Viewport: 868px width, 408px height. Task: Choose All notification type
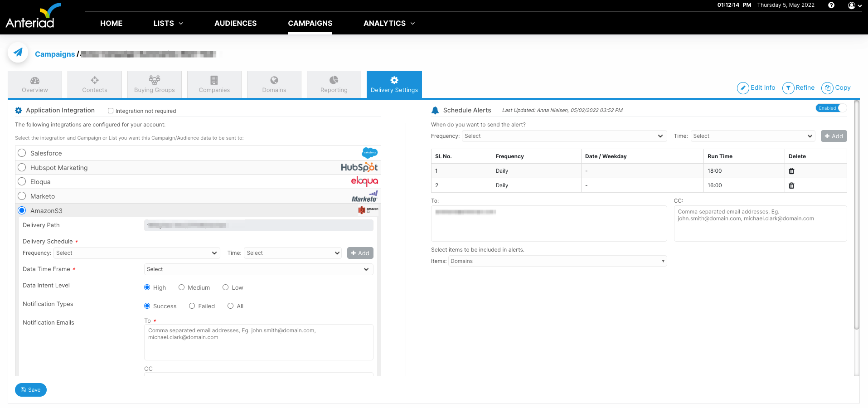tap(231, 306)
